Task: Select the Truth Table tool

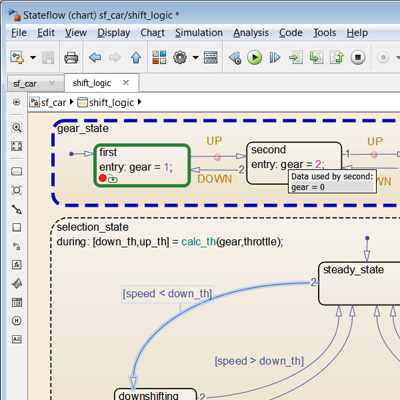Action: (17, 302)
